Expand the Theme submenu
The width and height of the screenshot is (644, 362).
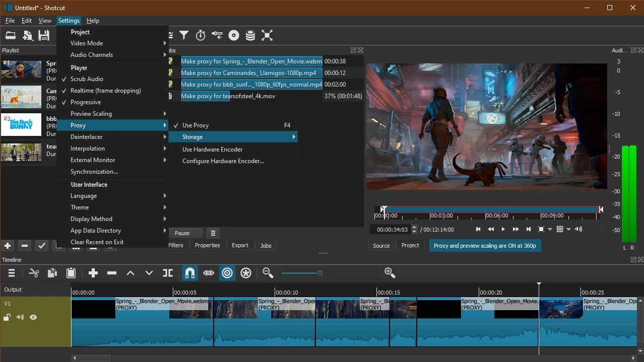[x=112, y=207]
